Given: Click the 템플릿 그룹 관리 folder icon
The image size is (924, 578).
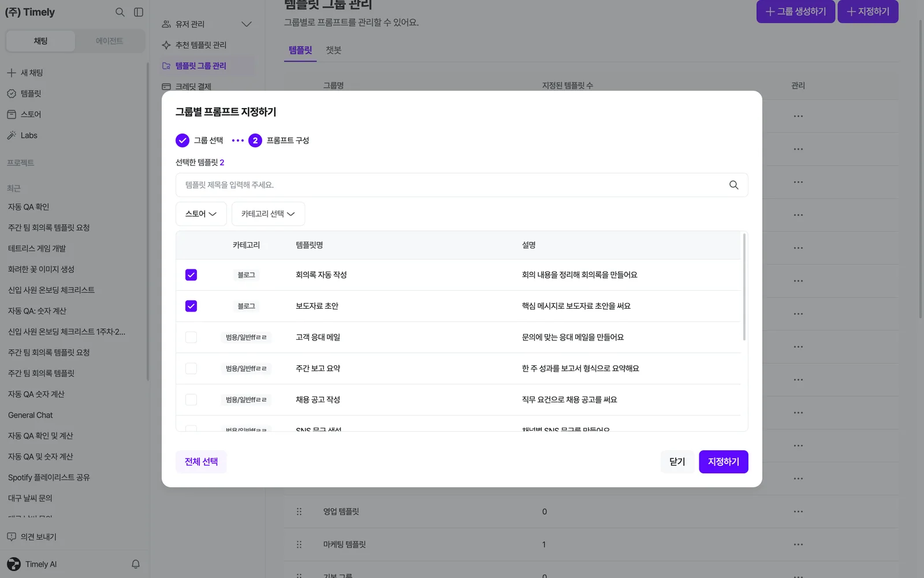Looking at the screenshot, I should 166,66.
